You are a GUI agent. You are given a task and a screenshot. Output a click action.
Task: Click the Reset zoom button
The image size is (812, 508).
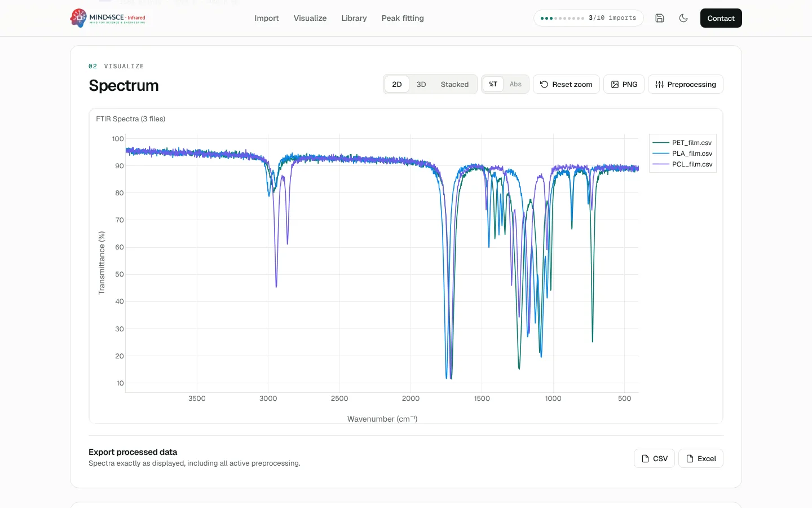(566, 84)
